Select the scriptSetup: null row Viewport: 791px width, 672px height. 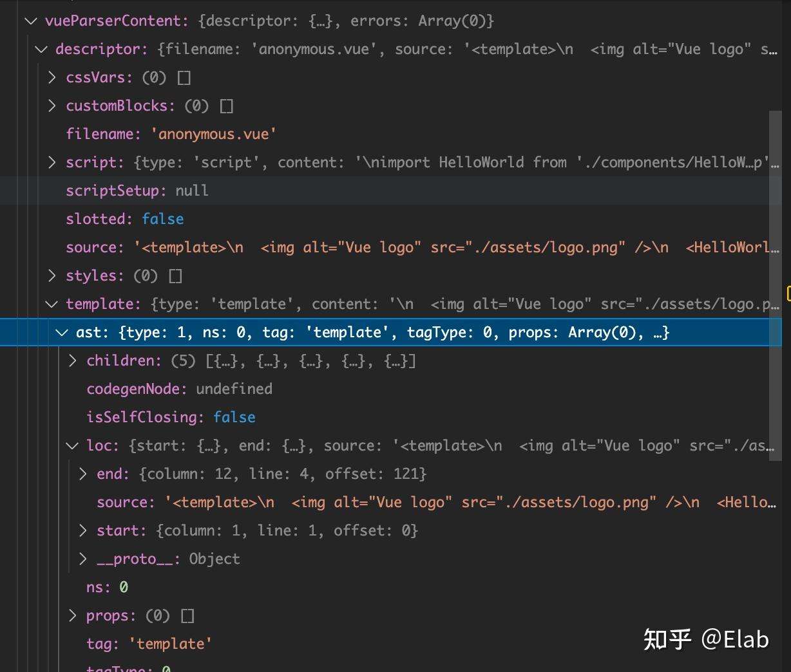[390, 191]
